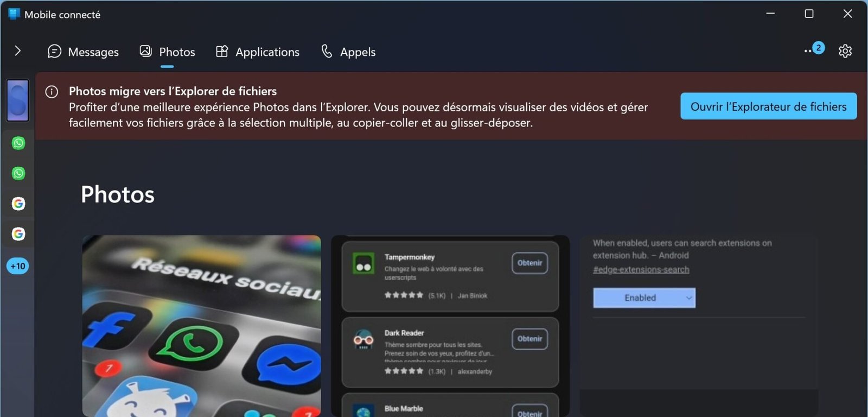Open the Réseaux sociaux photo
The width and height of the screenshot is (868, 417).
(201, 326)
